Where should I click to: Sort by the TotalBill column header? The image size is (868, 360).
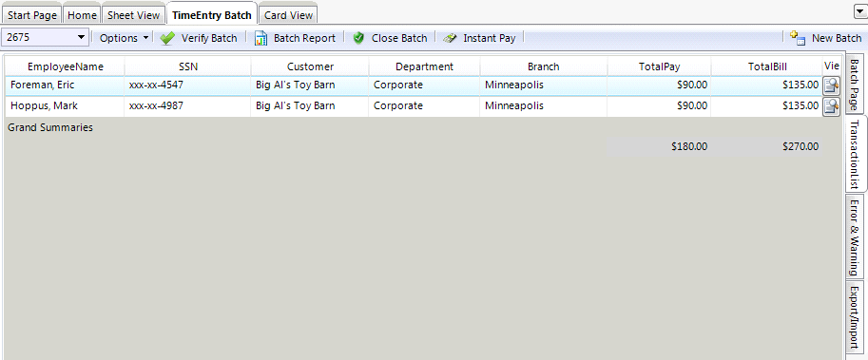(x=767, y=66)
